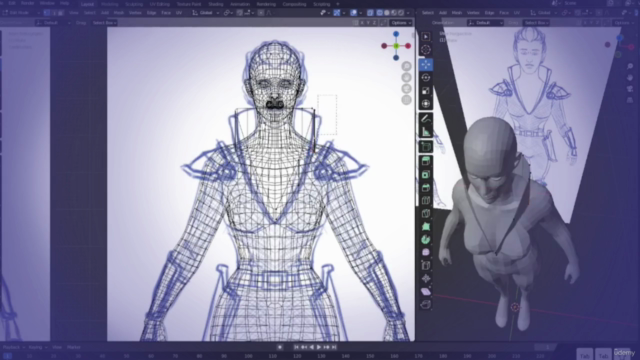The image size is (640, 360).
Task: Switch perspective/orthographic icon in left viewport
Action: pos(406,100)
